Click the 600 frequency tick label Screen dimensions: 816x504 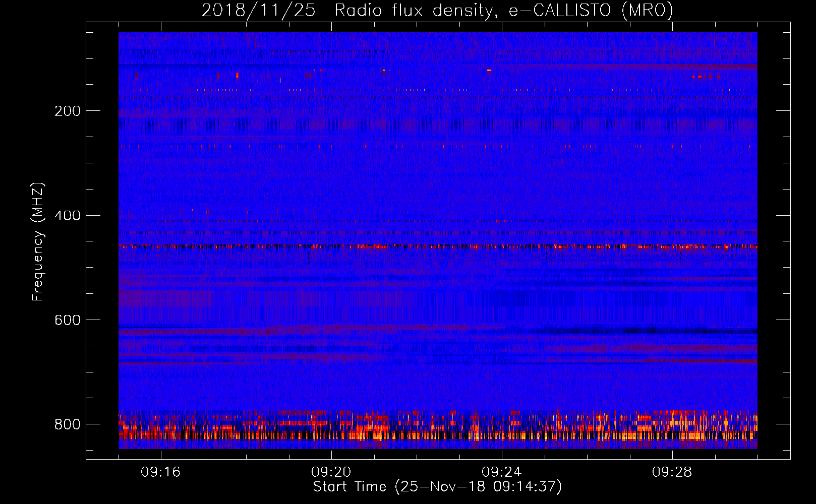[68, 321]
